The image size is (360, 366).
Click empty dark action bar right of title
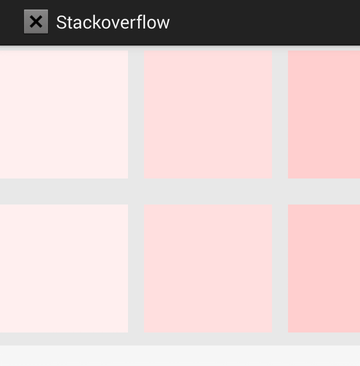(x=265, y=22)
